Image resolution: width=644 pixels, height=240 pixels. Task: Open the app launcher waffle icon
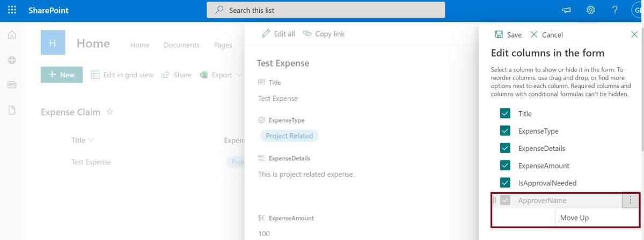pos(12,10)
